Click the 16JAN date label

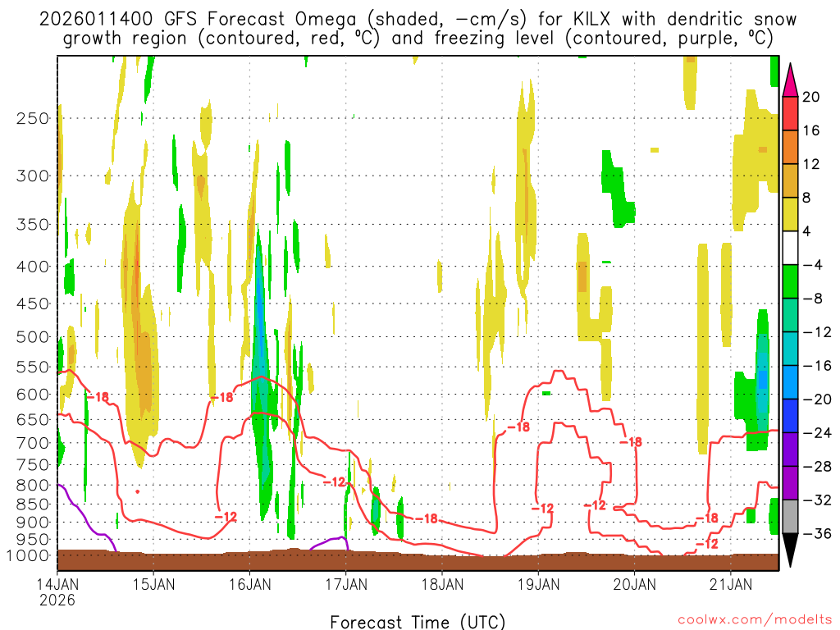point(249,584)
